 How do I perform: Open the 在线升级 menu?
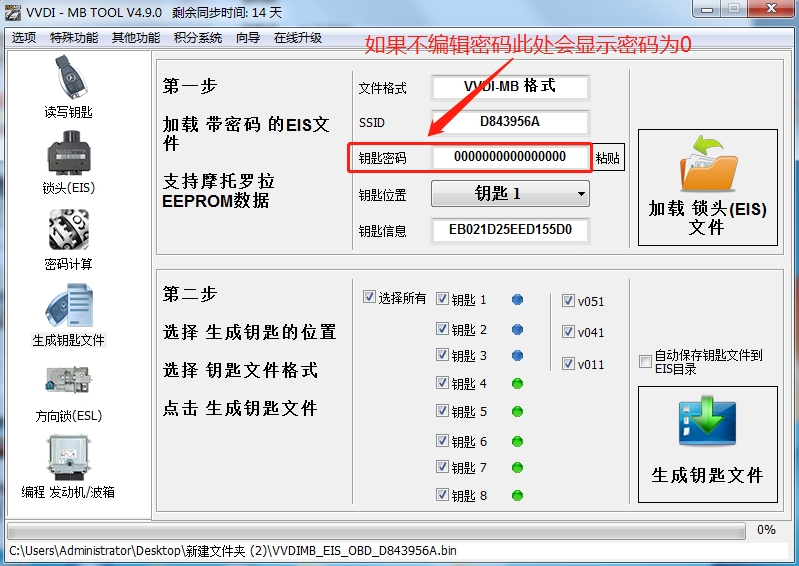[x=298, y=38]
